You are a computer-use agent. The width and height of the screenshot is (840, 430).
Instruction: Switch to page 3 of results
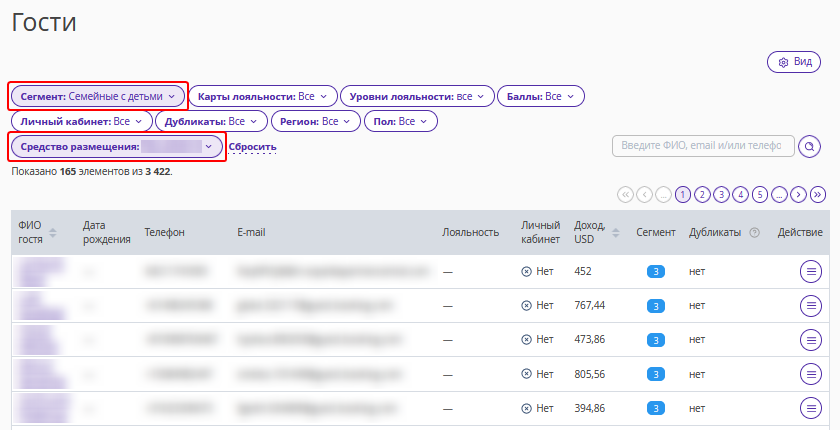point(722,194)
